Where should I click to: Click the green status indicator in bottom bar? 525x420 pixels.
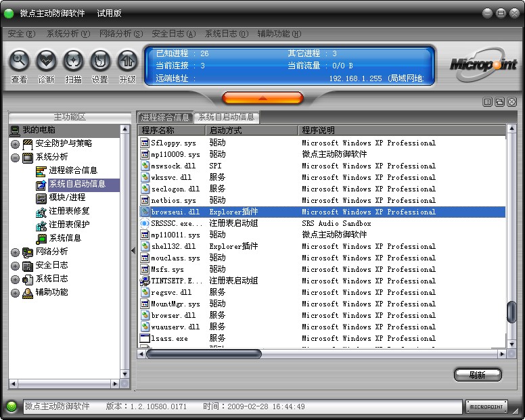pyautogui.click(x=12, y=406)
